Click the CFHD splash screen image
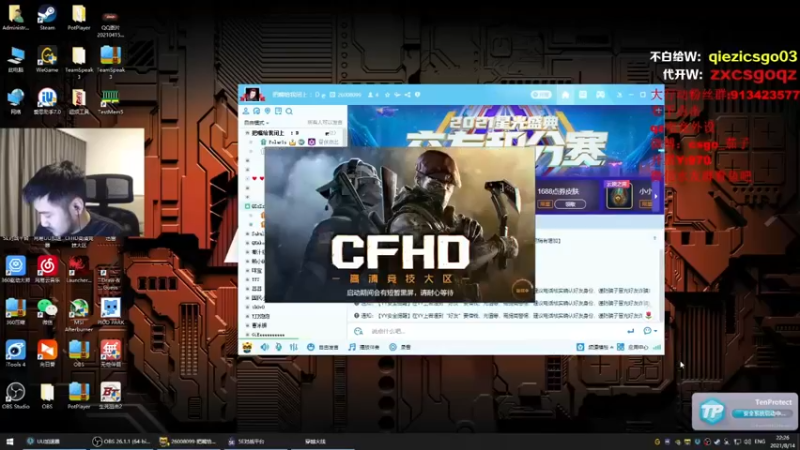 point(399,224)
